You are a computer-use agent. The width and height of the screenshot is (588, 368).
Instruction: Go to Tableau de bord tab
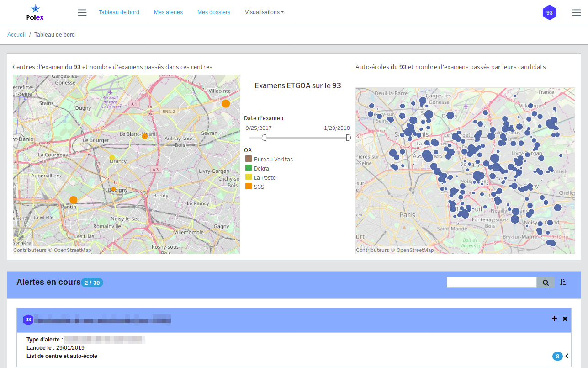119,12
